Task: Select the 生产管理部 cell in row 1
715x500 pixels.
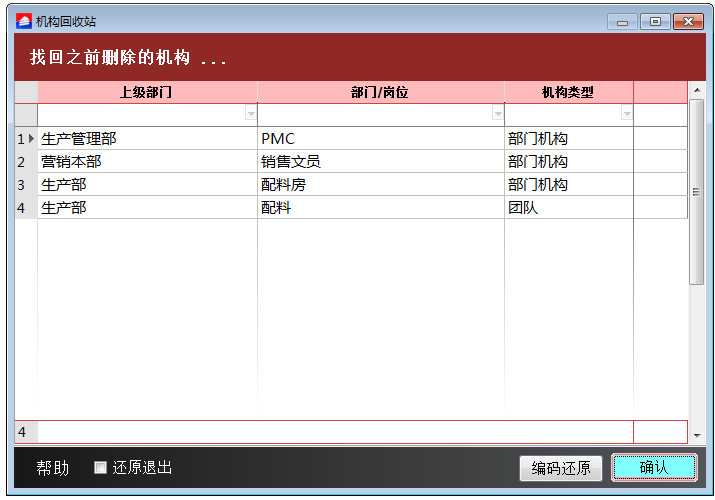Action: coord(147,139)
